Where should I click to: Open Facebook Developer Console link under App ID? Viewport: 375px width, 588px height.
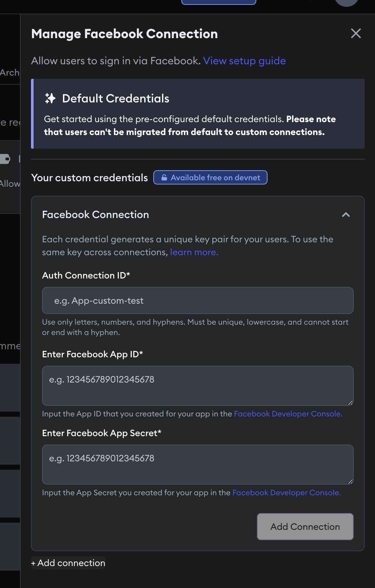click(x=288, y=414)
